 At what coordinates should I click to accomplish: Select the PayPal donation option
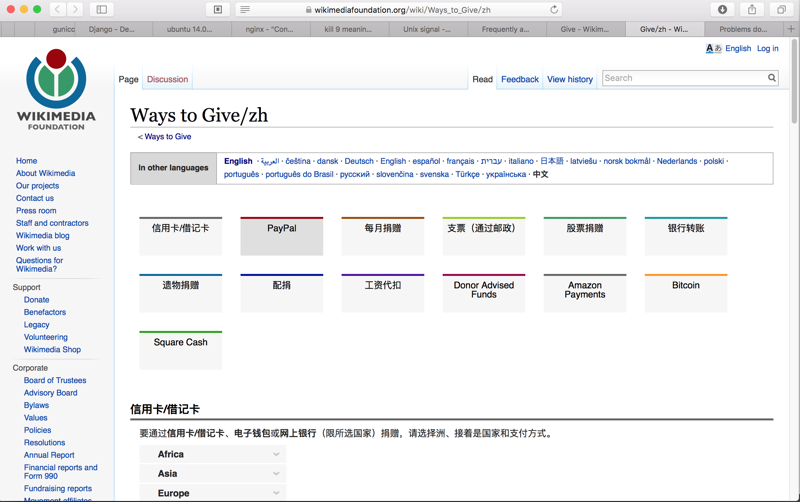282,236
